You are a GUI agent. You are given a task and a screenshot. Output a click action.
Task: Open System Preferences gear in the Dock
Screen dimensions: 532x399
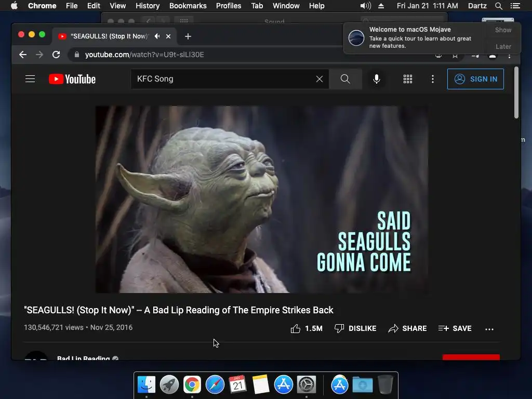point(307,384)
